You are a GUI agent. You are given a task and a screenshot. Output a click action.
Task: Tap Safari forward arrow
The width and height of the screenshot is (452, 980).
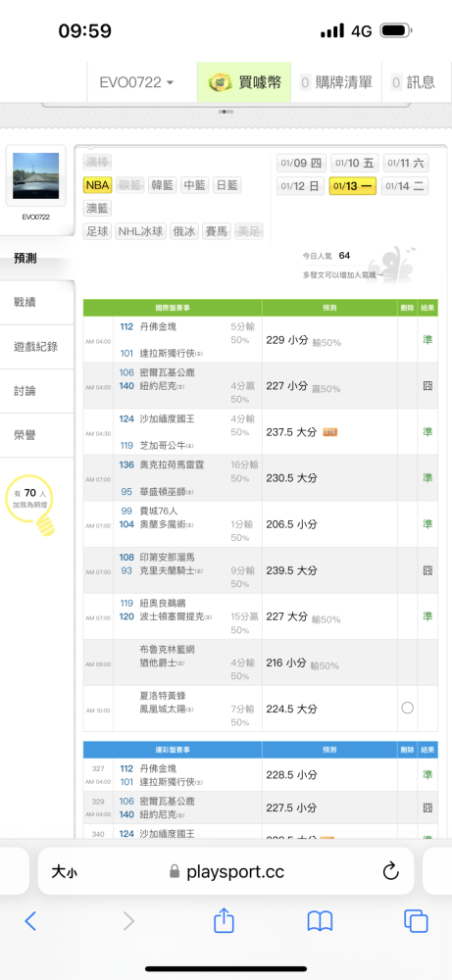[128, 920]
